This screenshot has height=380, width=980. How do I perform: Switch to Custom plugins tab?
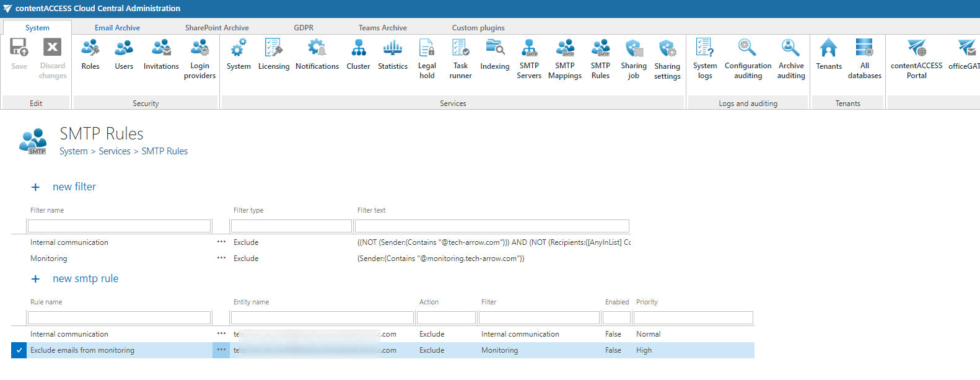[x=478, y=27]
